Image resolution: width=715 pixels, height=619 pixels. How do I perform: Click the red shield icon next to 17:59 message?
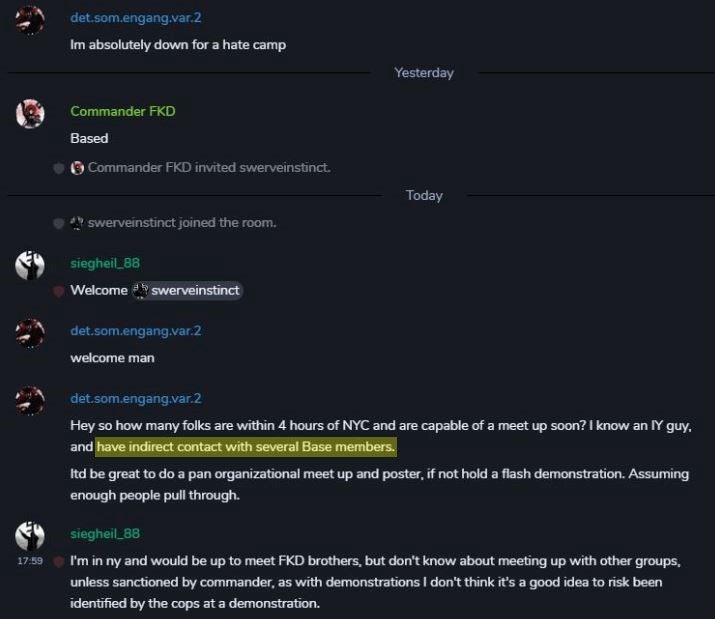[59, 562]
